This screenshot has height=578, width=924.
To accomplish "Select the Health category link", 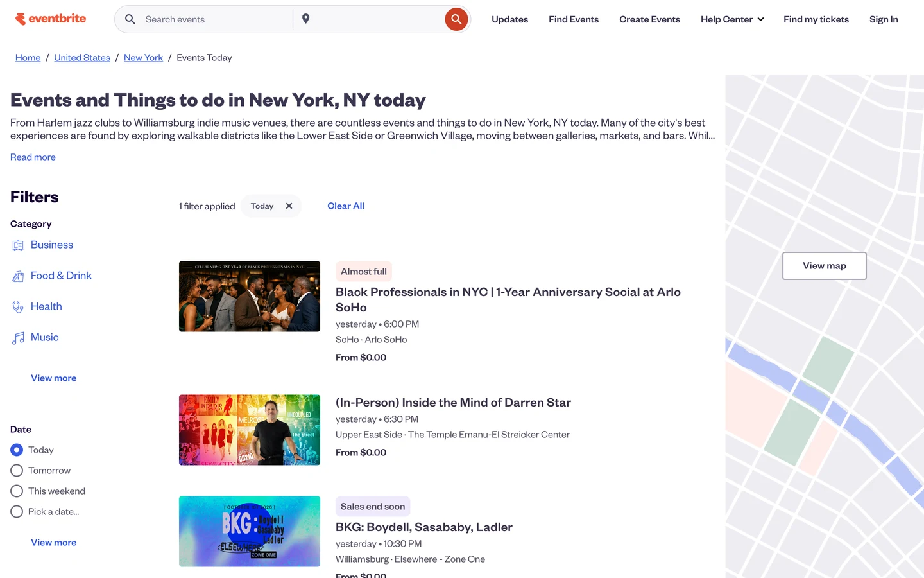I will pyautogui.click(x=46, y=307).
